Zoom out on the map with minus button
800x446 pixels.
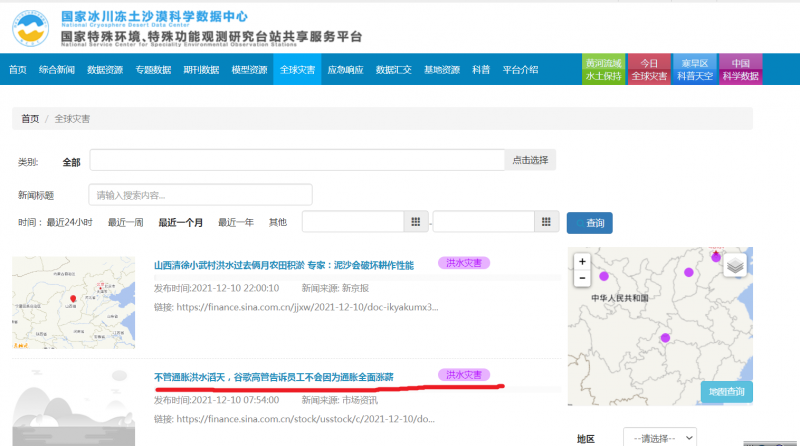582,278
